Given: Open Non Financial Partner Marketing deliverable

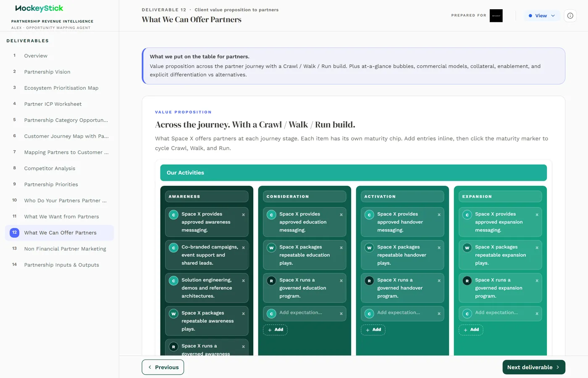Looking at the screenshot, I should (59, 249).
